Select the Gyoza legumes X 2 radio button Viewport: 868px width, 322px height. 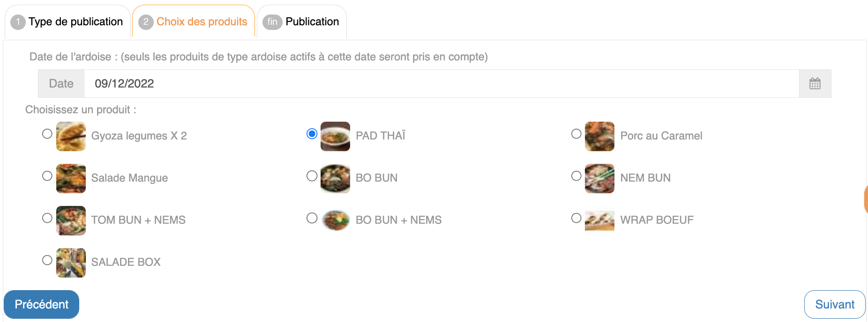pos(47,134)
